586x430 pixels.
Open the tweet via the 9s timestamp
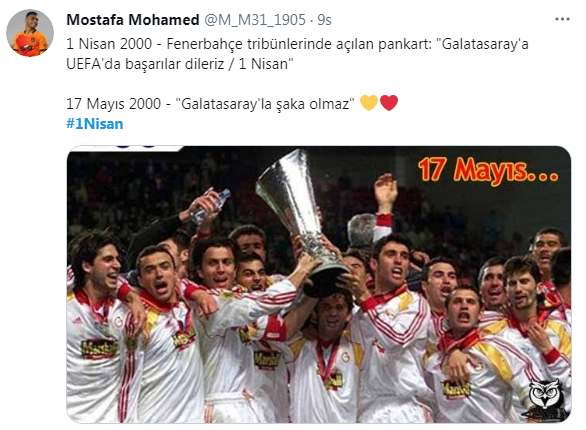[324, 20]
